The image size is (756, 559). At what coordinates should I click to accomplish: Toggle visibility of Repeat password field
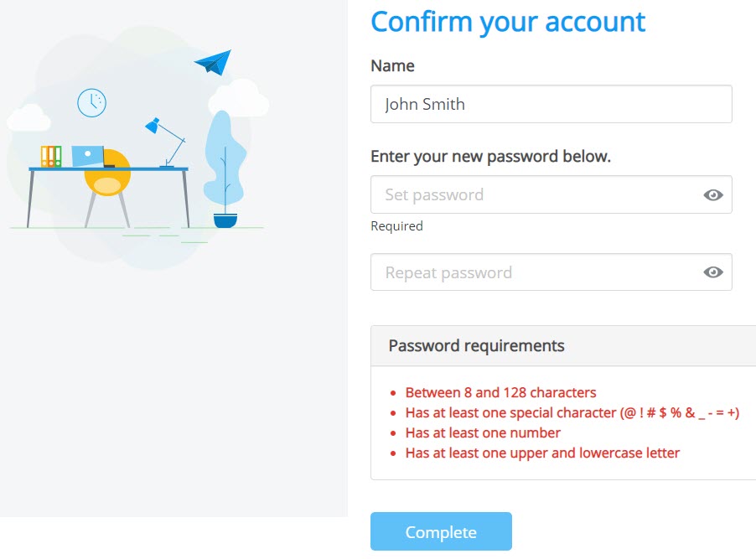pos(712,272)
